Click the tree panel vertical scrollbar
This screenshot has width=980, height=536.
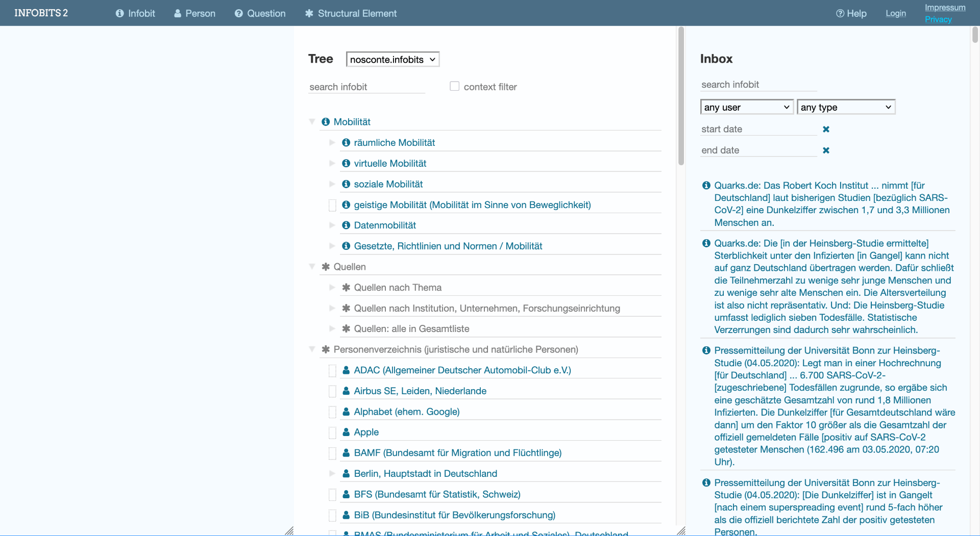(x=681, y=97)
